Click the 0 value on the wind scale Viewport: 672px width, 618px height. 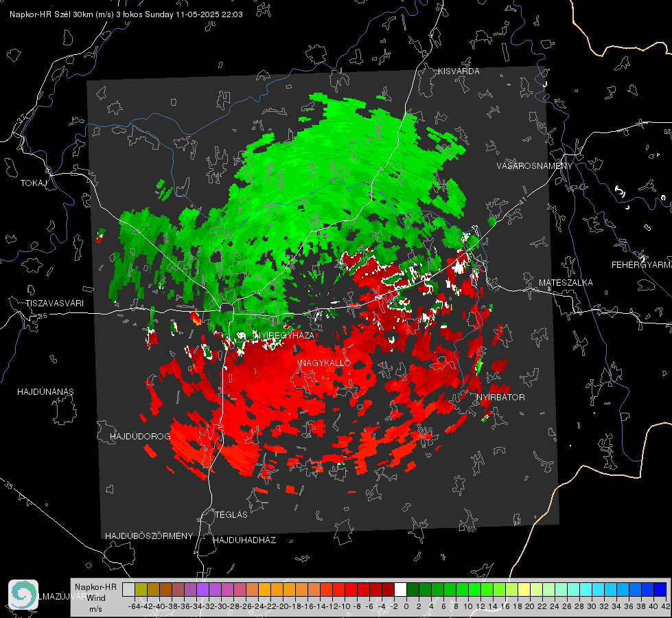point(406,606)
